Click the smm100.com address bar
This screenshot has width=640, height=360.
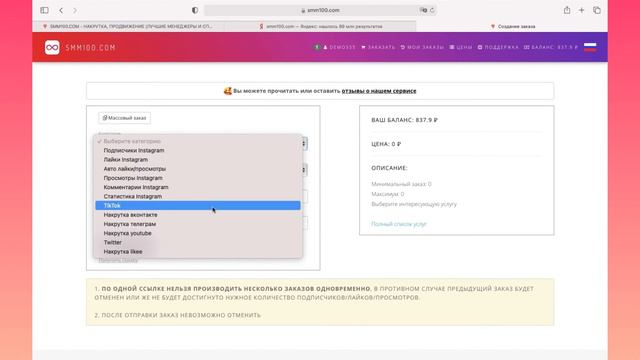coord(320,10)
